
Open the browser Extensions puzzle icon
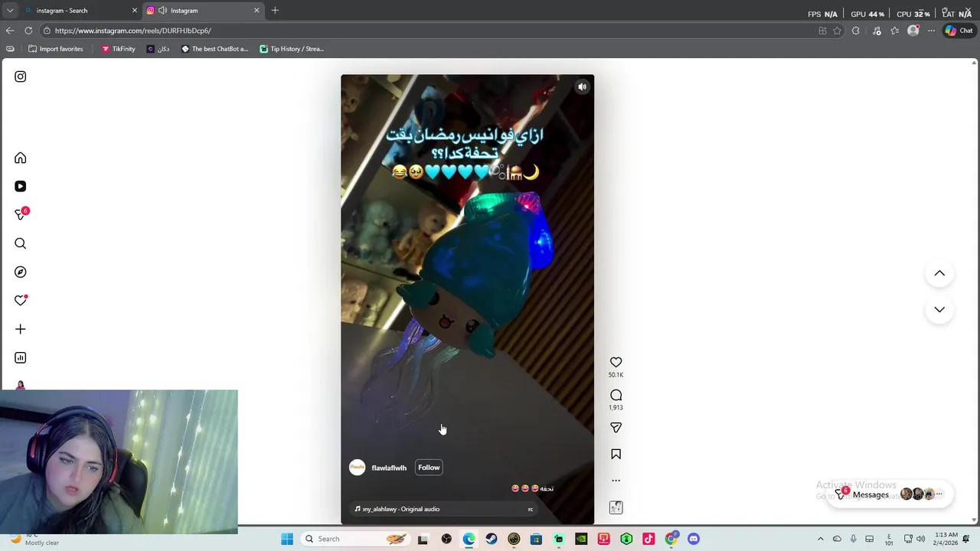pos(856,31)
